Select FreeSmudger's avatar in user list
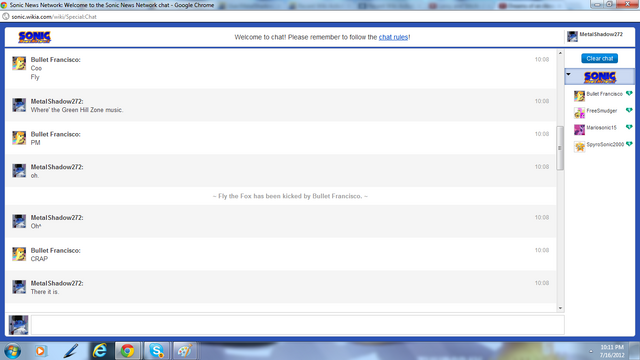This screenshot has height=360, width=640. click(579, 113)
